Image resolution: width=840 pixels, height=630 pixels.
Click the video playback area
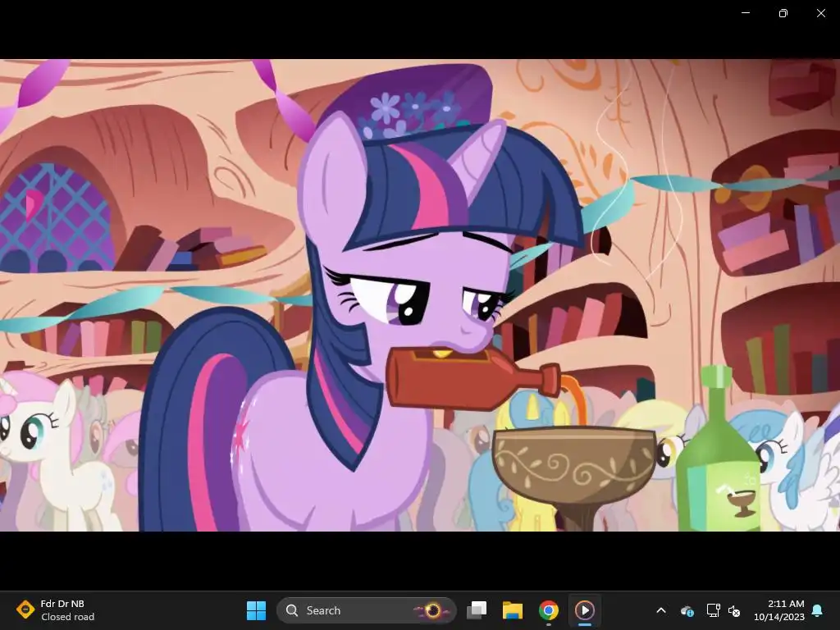tap(420, 295)
